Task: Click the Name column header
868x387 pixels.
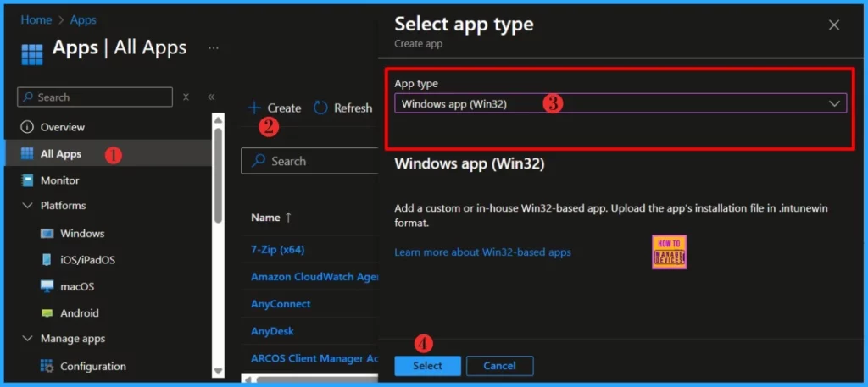Action: click(265, 218)
